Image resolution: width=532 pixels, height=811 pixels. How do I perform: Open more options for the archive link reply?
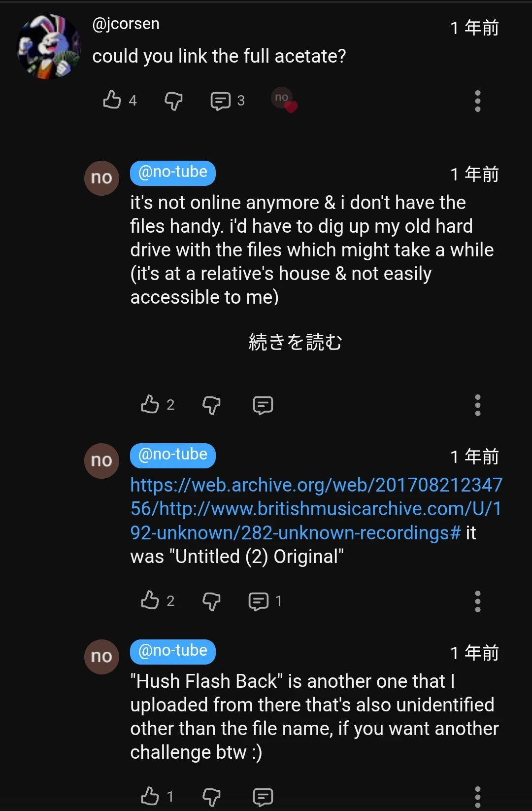pyautogui.click(x=477, y=601)
